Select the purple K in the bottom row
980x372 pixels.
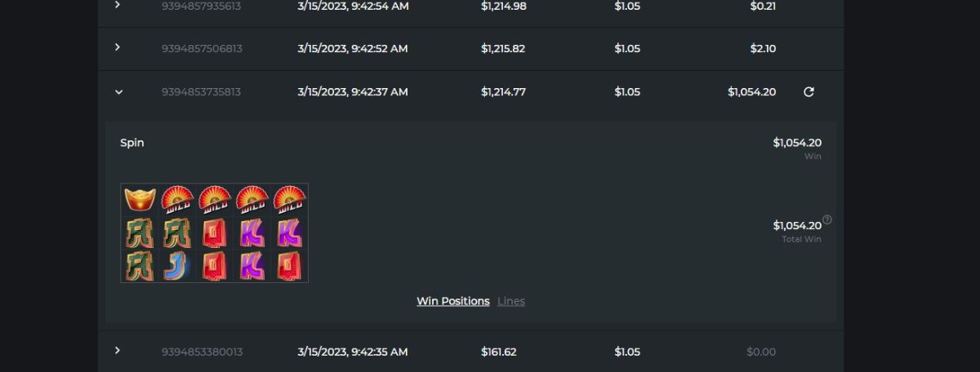coord(252,266)
